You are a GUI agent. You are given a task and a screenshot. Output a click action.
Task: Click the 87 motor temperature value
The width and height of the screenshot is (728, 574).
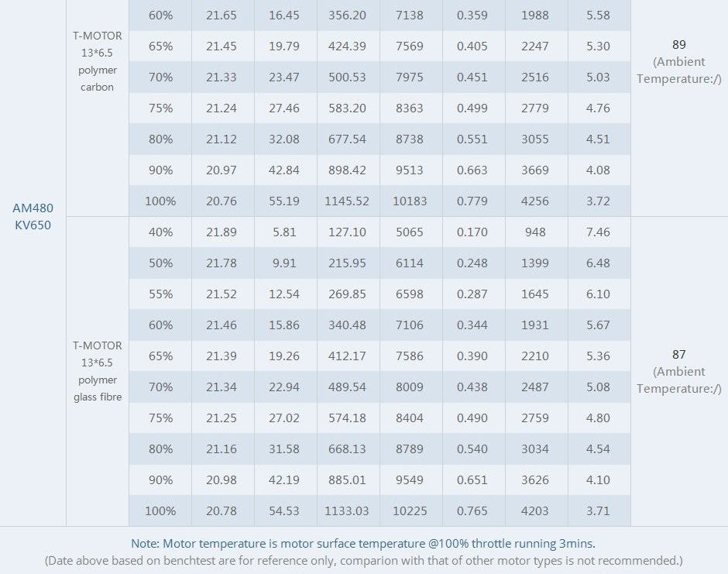coord(679,355)
